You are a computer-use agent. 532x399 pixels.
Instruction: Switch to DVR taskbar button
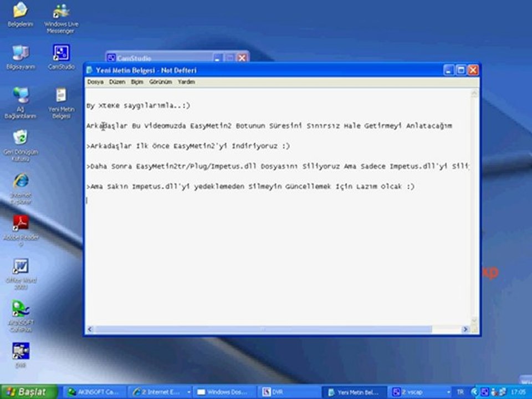click(289, 392)
